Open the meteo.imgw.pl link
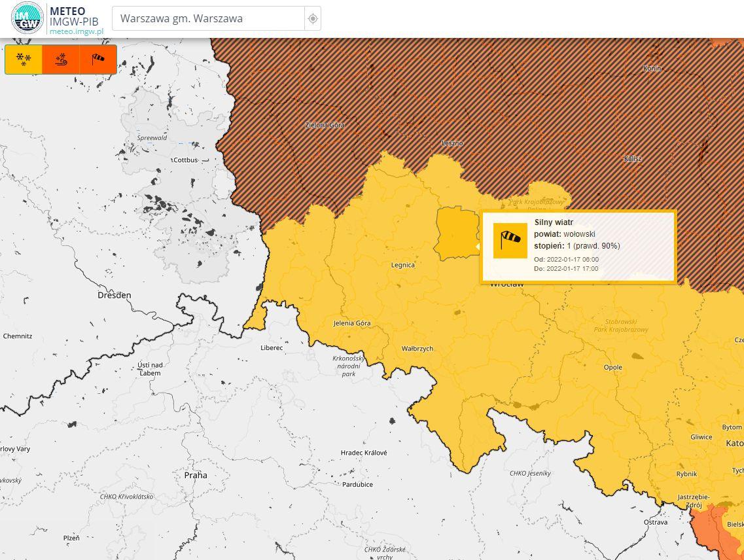This screenshot has height=560, width=744. point(77,31)
